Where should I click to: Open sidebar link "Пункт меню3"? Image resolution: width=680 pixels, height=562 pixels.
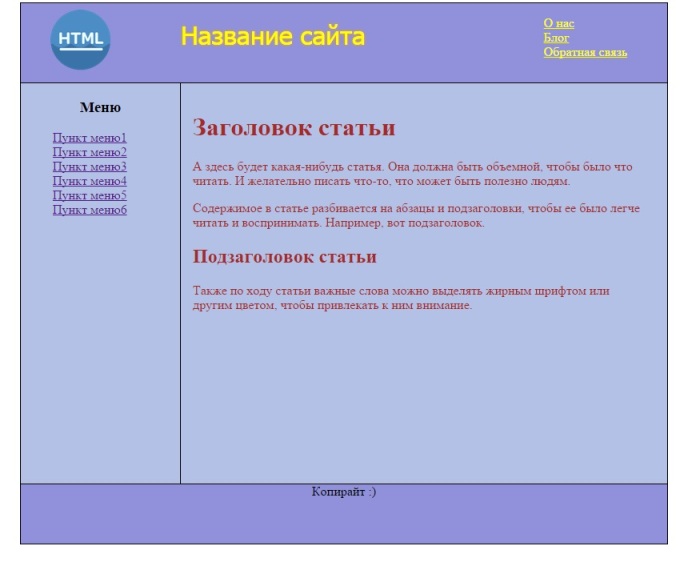(x=90, y=167)
